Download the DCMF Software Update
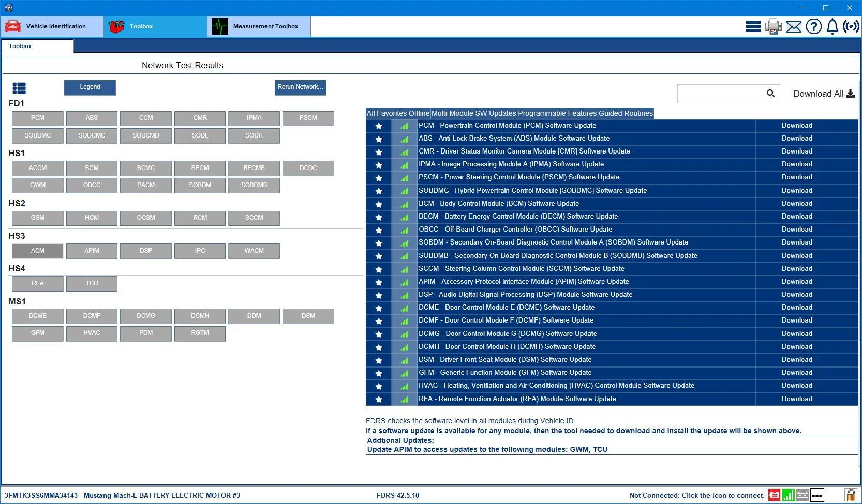The height and width of the screenshot is (504, 862). pos(797,320)
